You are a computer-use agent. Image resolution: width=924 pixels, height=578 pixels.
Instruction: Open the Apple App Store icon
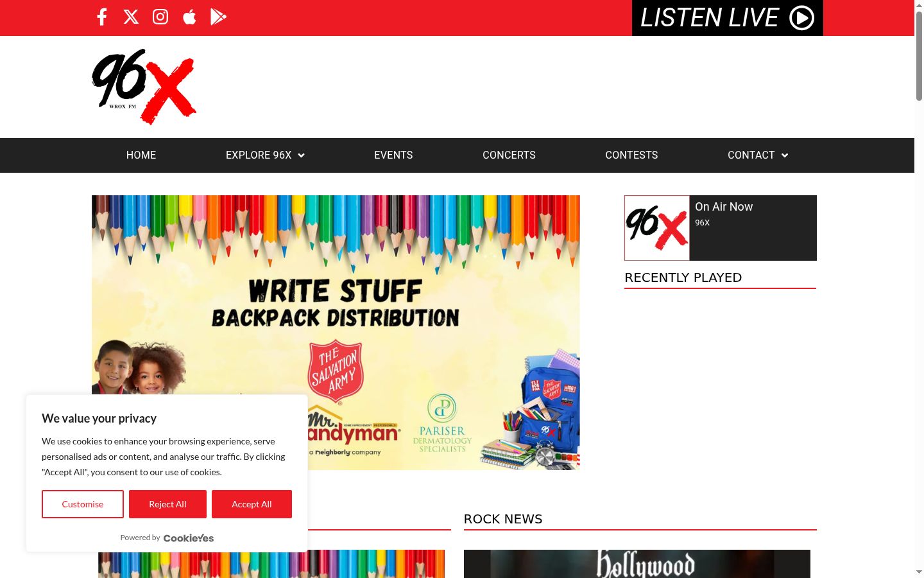pos(189,17)
